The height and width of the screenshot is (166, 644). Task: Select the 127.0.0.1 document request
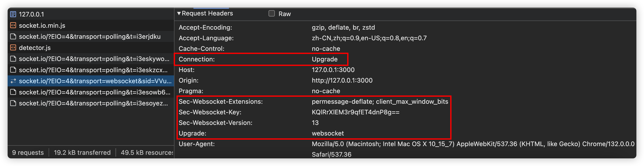[32, 14]
